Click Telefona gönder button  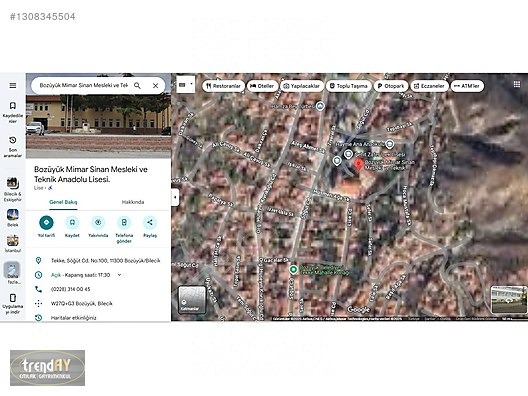click(x=124, y=230)
